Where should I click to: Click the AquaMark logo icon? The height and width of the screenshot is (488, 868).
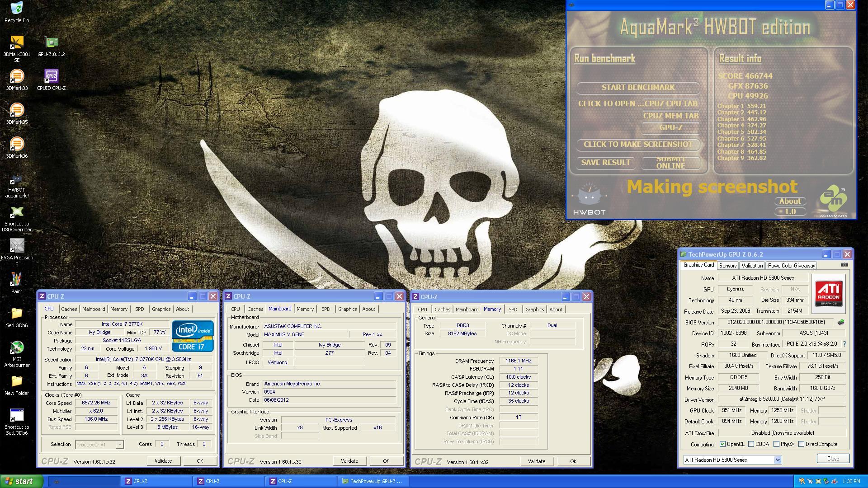coord(834,201)
